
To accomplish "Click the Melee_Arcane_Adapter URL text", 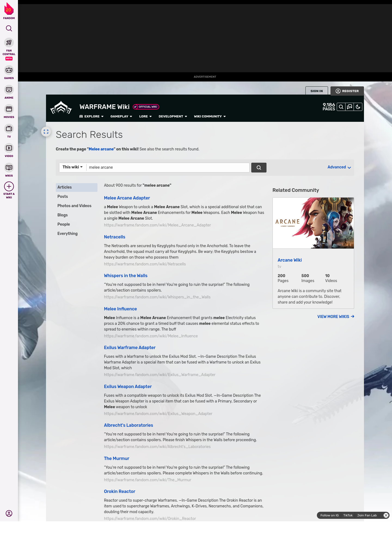I will (x=157, y=225).
